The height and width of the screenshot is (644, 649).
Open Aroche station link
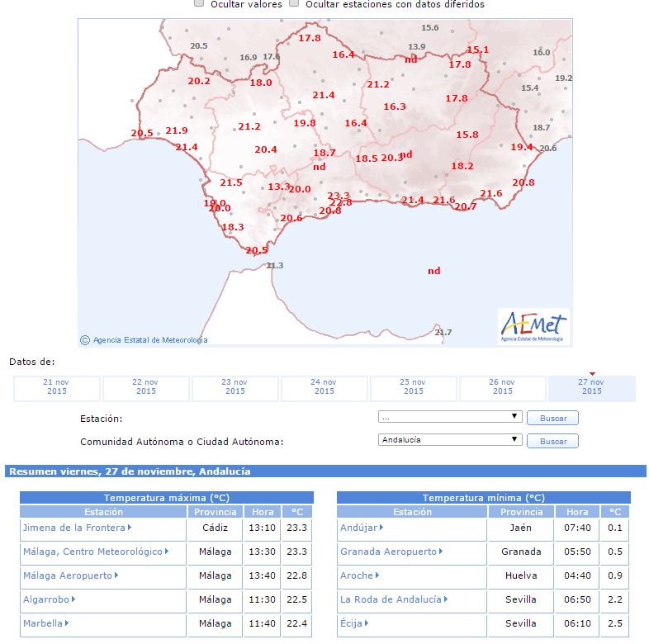pos(359,575)
